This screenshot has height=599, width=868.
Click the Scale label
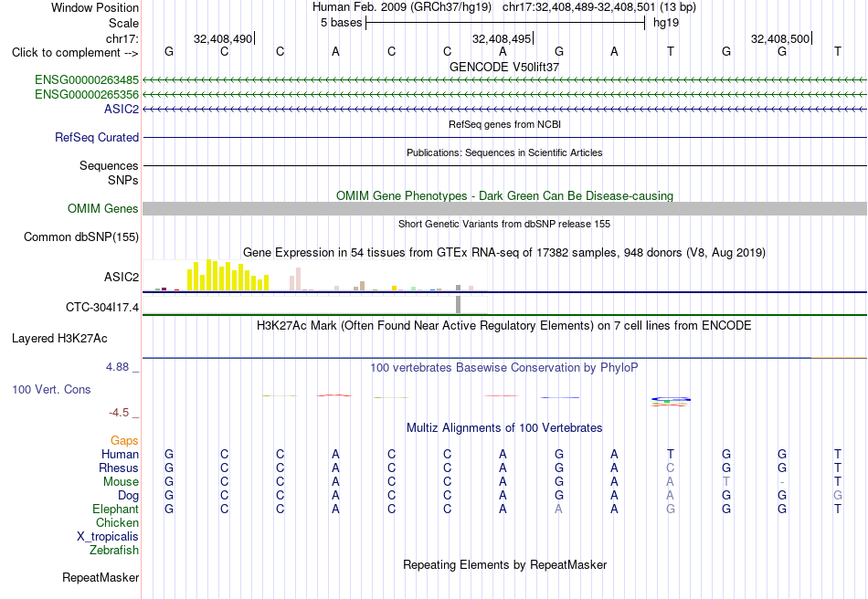pos(123,23)
